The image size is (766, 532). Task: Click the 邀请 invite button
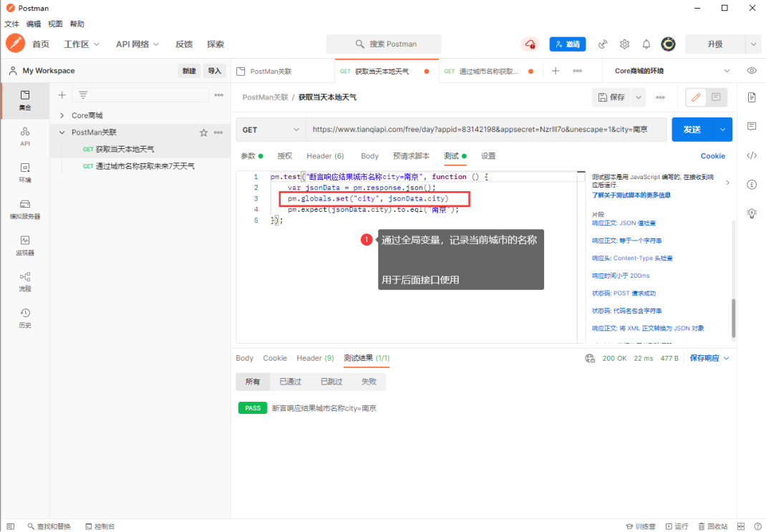click(567, 44)
